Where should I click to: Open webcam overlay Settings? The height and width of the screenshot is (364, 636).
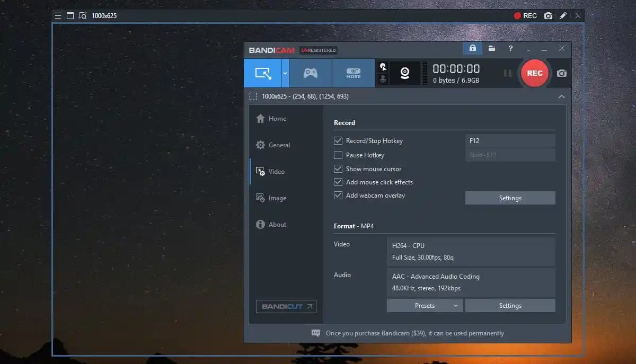[x=509, y=198]
